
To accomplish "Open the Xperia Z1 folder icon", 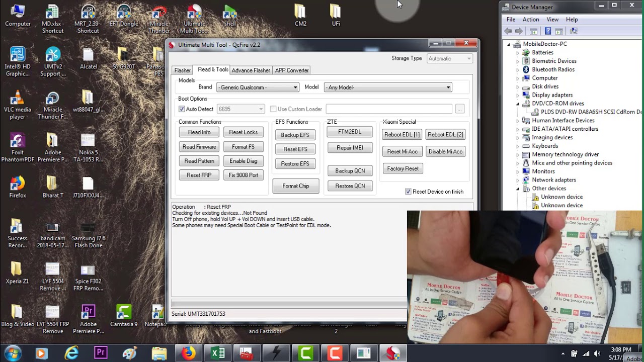I will point(18,273).
